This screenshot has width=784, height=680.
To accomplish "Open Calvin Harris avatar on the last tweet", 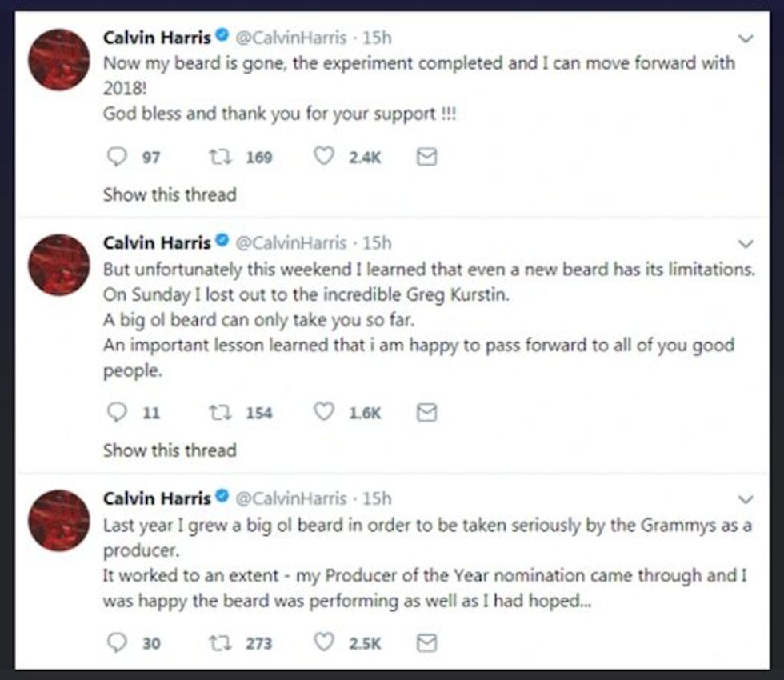I will tap(58, 521).
